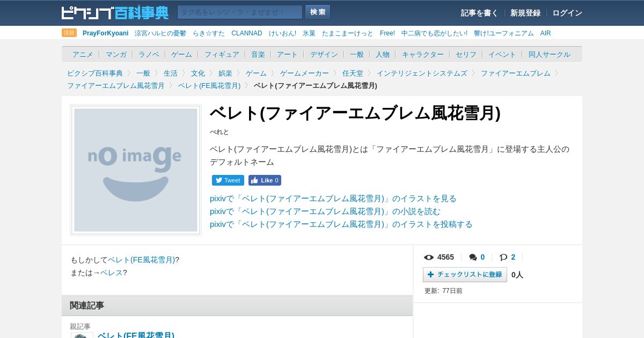Image resolution: width=644 pixels, height=338 pixels.
Task: Select the イベント category menu item
Action: [x=502, y=54]
